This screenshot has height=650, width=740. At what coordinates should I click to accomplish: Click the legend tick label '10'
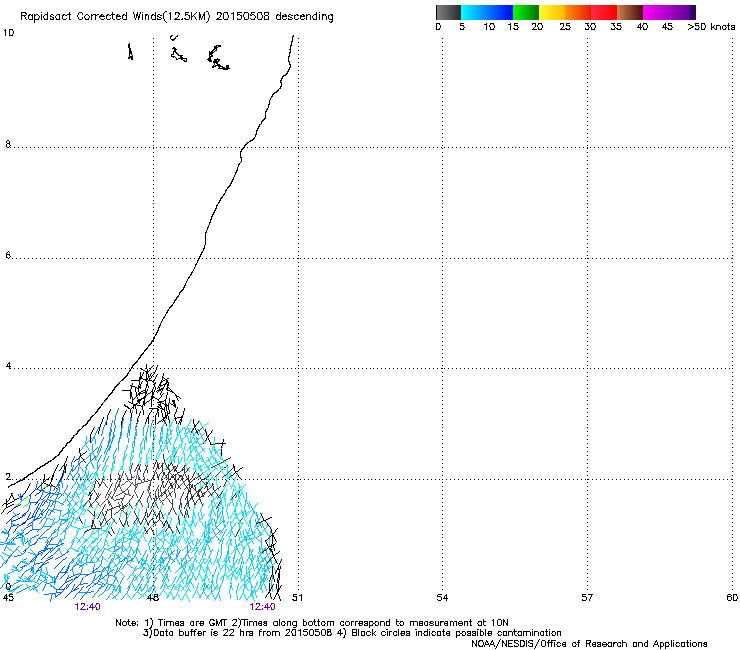click(x=489, y=27)
